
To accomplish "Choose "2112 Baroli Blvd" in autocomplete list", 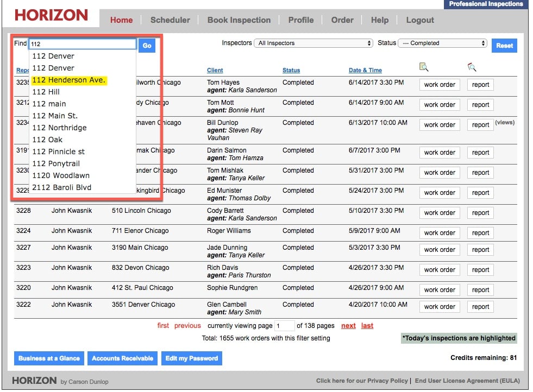I will (x=61, y=187).
